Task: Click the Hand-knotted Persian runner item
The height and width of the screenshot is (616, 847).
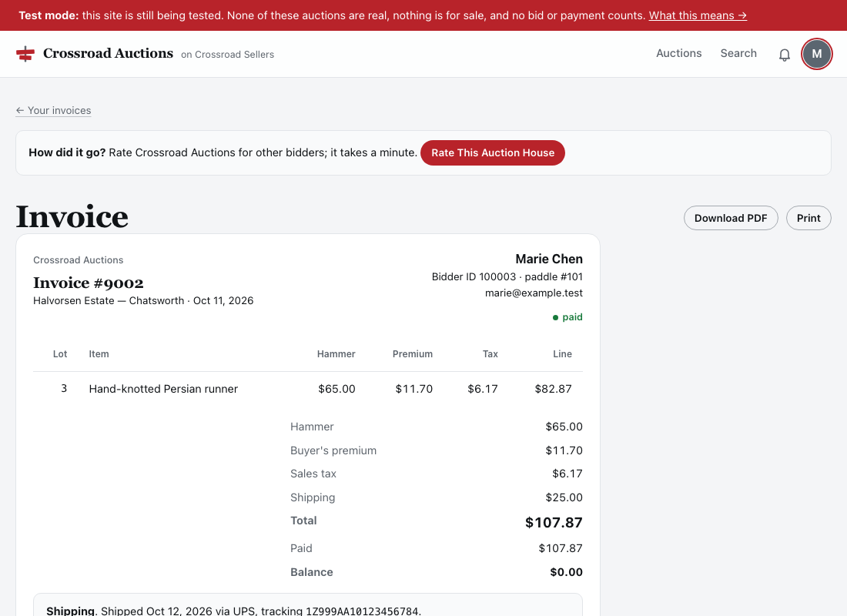Action: coord(163,389)
